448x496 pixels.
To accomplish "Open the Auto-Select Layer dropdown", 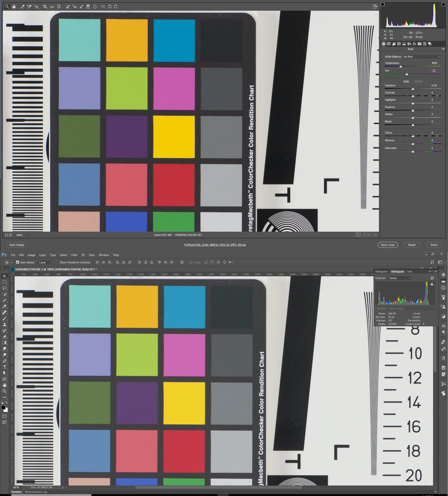I will 45,262.
